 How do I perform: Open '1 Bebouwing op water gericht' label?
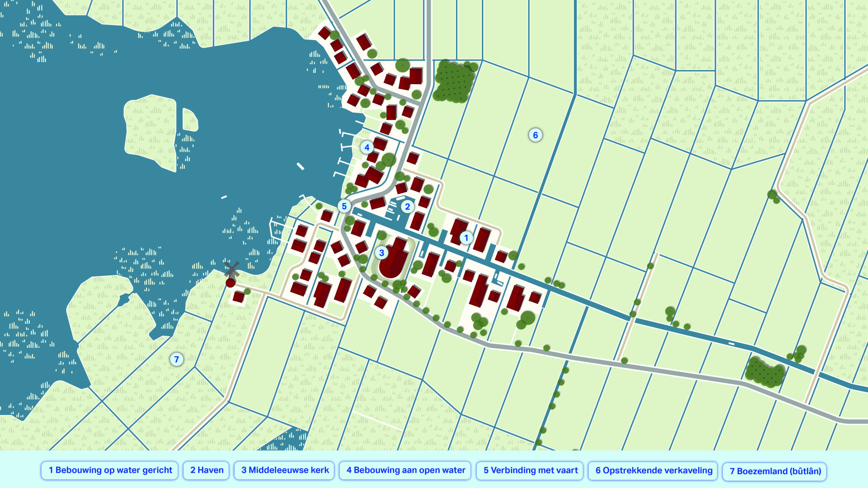110,470
